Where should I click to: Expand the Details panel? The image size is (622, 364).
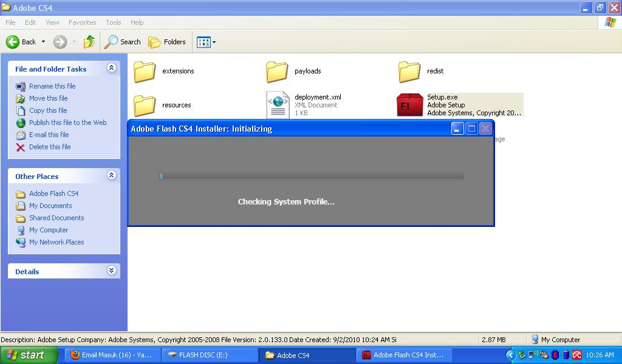tap(112, 271)
